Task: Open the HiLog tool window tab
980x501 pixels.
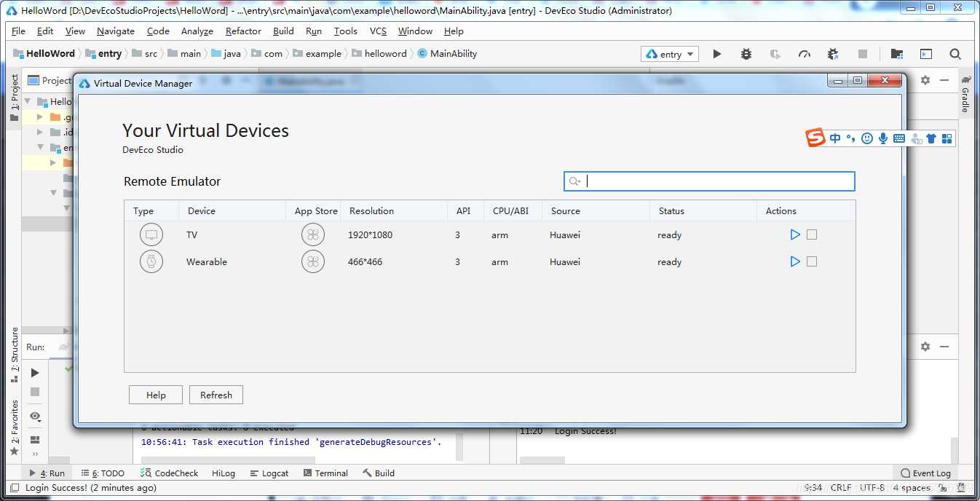Action: pos(224,473)
